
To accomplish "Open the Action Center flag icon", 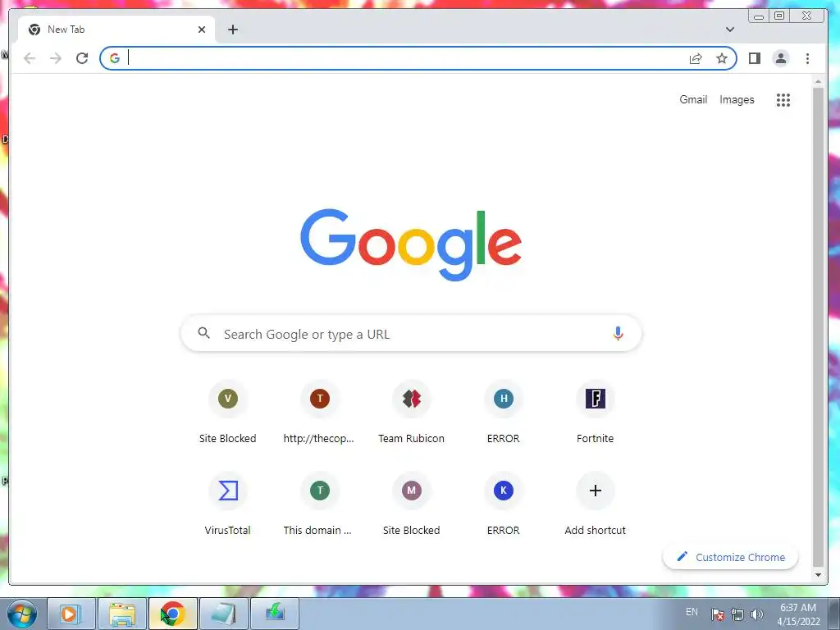I will (x=718, y=614).
